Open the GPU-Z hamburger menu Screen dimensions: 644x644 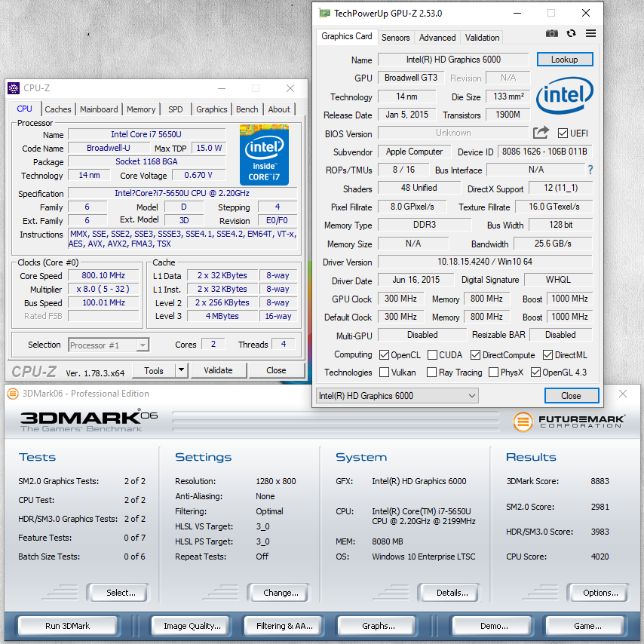[590, 34]
